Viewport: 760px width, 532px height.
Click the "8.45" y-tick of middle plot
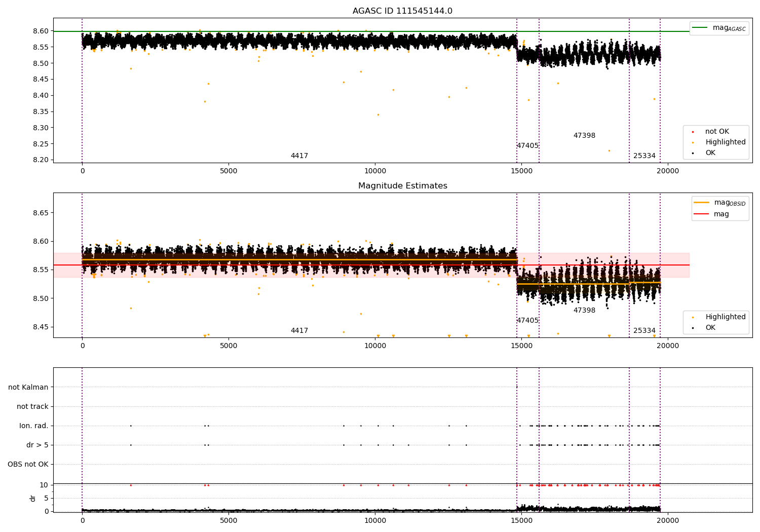[41, 327]
